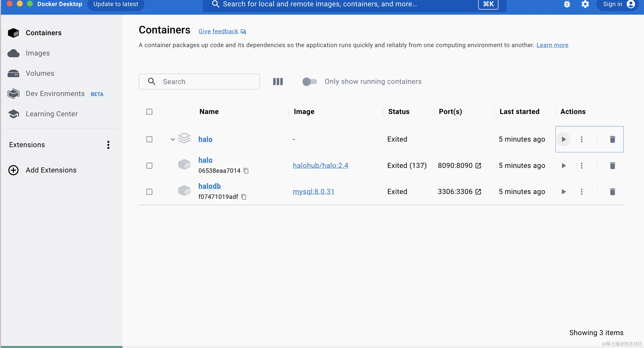Start the halo stack with play button
The height and width of the screenshot is (348, 644).
click(x=563, y=139)
